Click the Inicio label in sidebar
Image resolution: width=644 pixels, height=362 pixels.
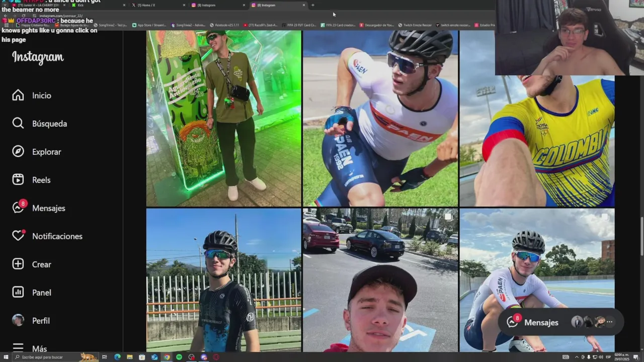(42, 96)
